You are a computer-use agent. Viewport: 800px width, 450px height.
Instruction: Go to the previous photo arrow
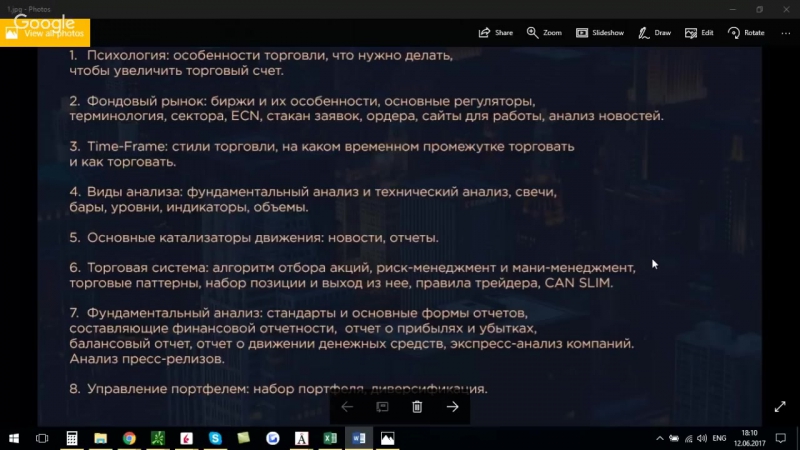tap(347, 407)
